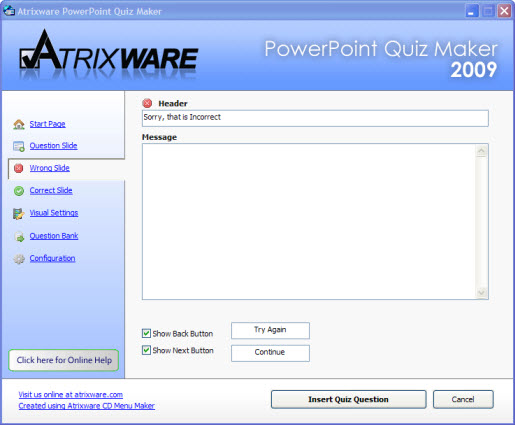Screen dimensions: 515x425
Task: Click the Header text input field
Action: [315, 118]
